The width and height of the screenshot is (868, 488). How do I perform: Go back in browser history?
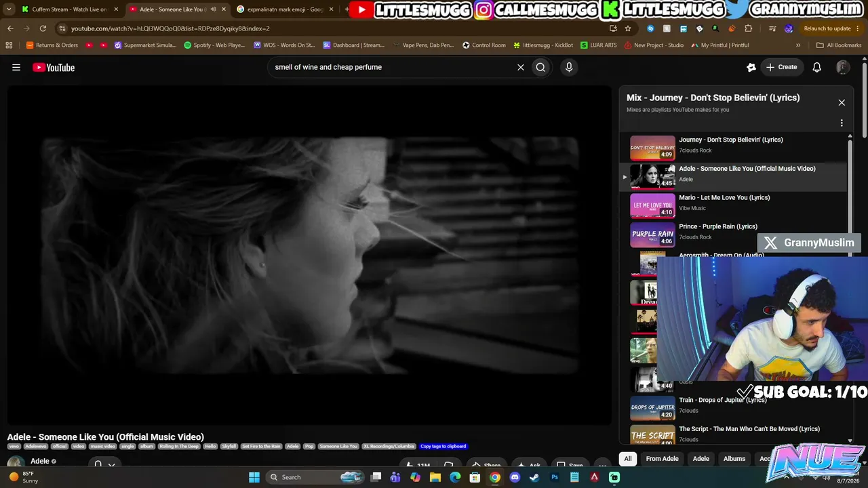point(10,28)
